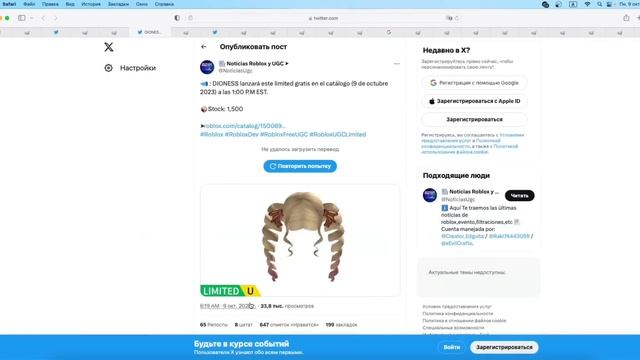This screenshot has height=360, width=640.
Task: Register using the Google button
Action: 474,83
